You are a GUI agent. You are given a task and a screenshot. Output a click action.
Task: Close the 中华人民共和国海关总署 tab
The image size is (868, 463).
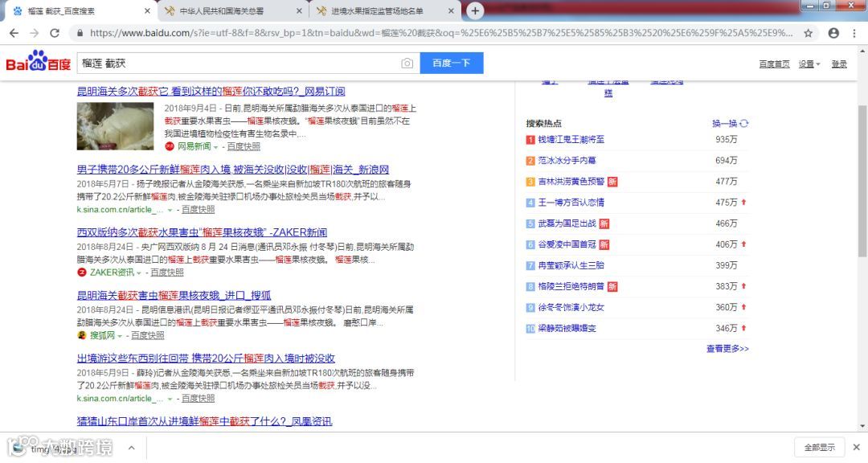coord(299,11)
